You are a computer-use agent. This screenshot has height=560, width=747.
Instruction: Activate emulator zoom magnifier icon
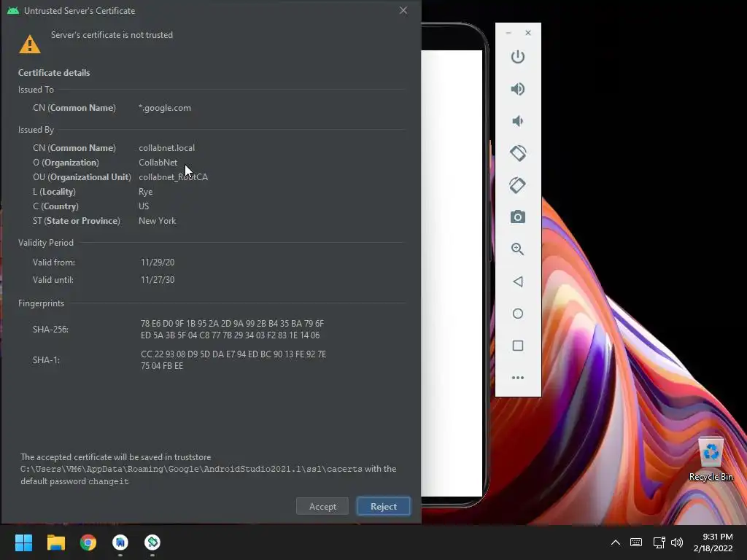pyautogui.click(x=518, y=249)
